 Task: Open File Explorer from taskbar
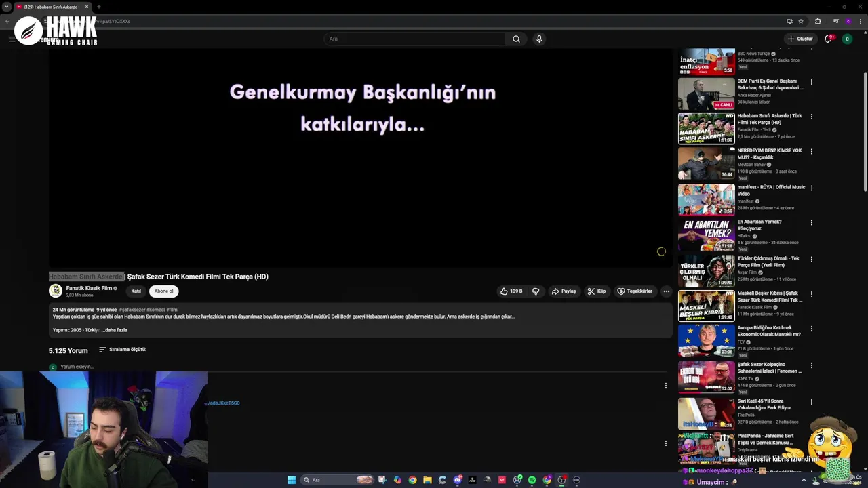(x=427, y=480)
